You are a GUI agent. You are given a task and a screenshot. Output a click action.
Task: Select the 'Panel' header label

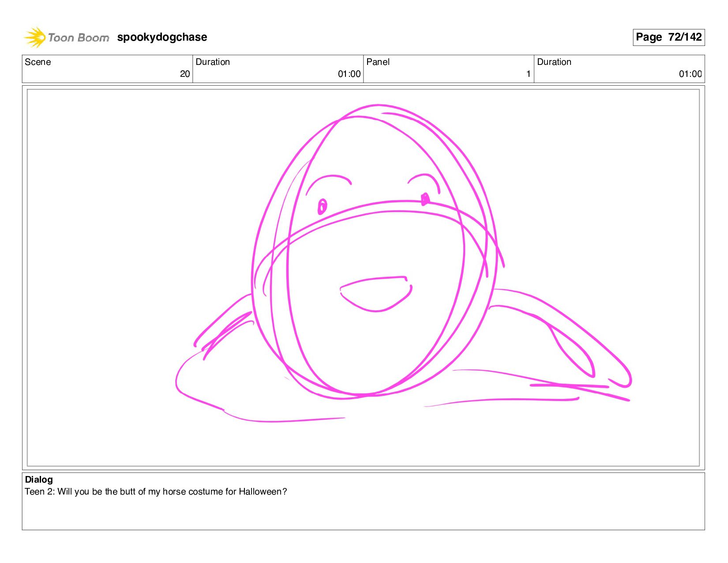point(378,62)
